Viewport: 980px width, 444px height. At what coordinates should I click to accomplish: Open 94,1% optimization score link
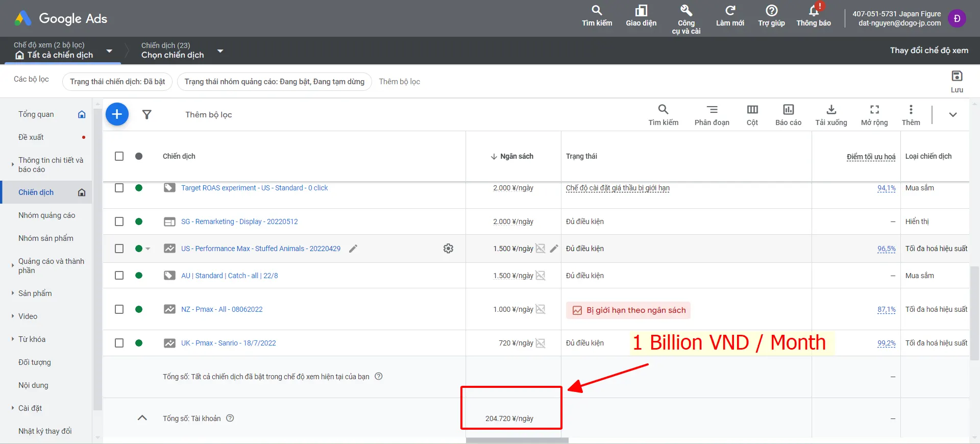pos(886,188)
